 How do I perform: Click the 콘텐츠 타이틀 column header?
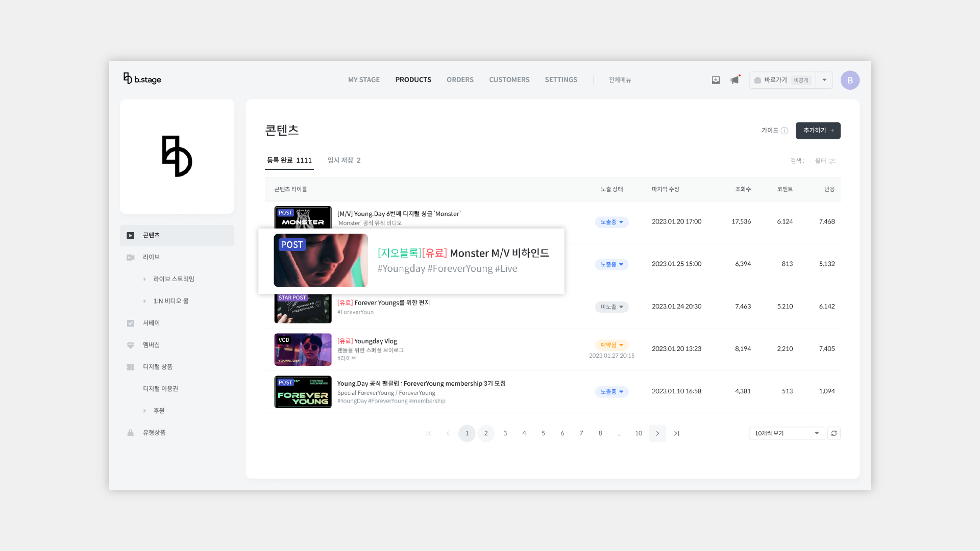point(290,189)
